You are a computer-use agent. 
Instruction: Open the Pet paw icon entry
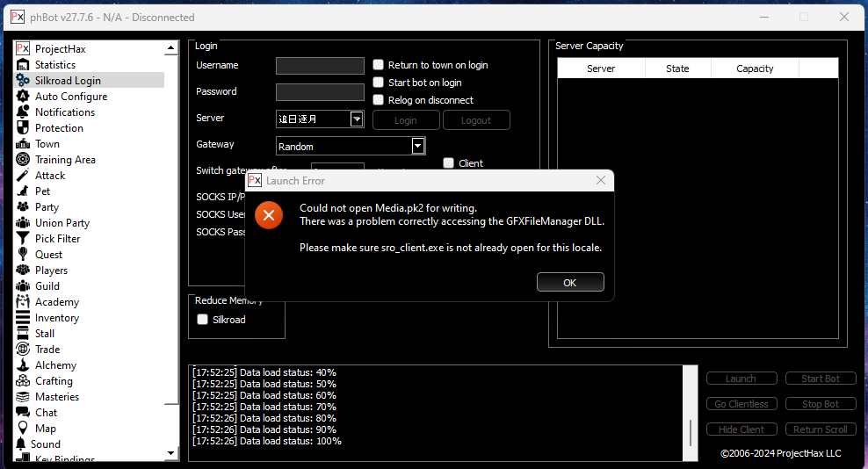click(x=23, y=191)
